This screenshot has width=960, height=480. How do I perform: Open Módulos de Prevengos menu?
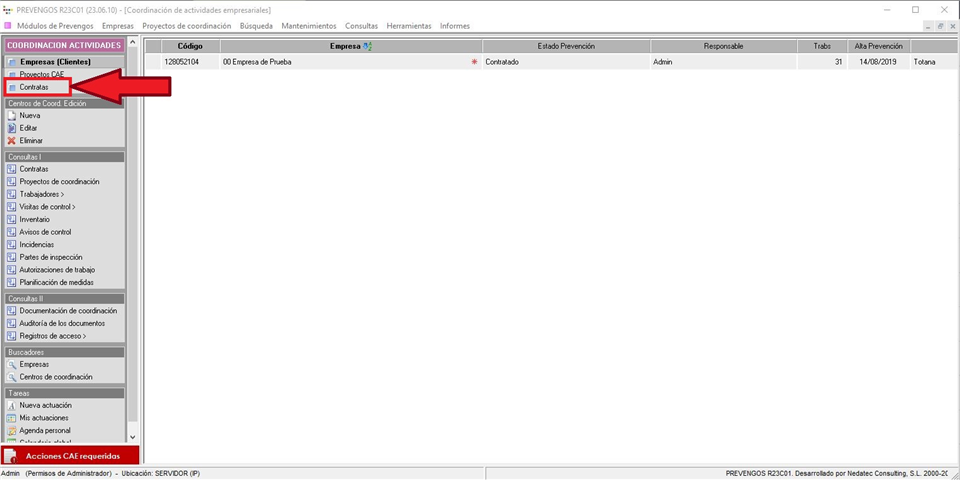coord(55,25)
